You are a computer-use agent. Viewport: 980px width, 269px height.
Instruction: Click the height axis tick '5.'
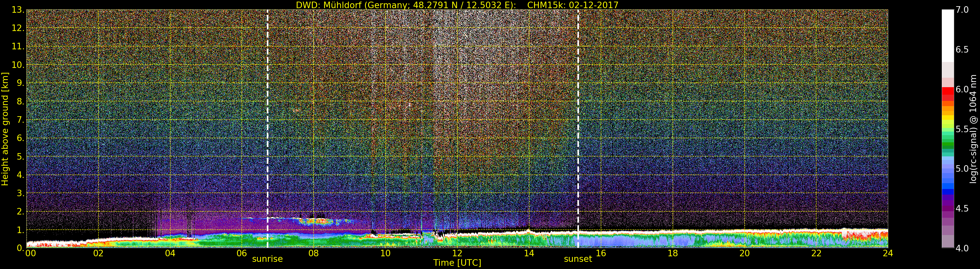point(20,156)
